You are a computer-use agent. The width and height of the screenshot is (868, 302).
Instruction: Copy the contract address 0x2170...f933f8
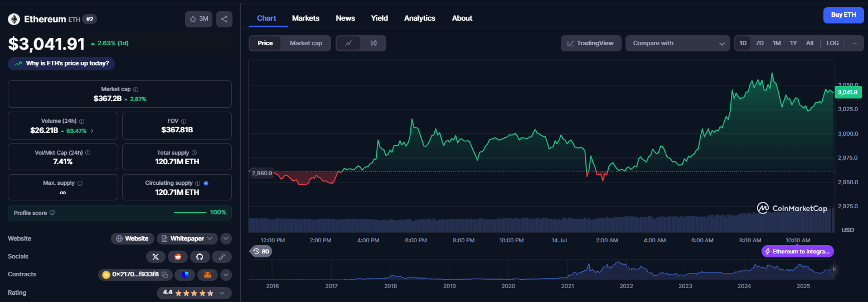164,275
